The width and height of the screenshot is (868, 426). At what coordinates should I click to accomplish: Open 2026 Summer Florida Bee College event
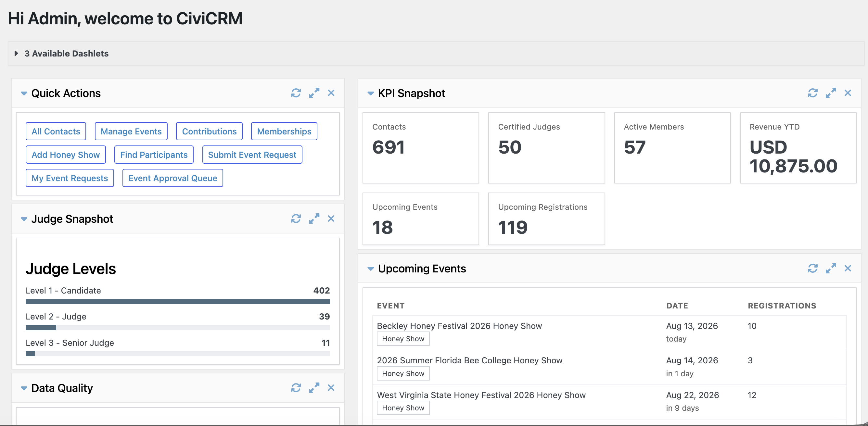click(x=470, y=360)
